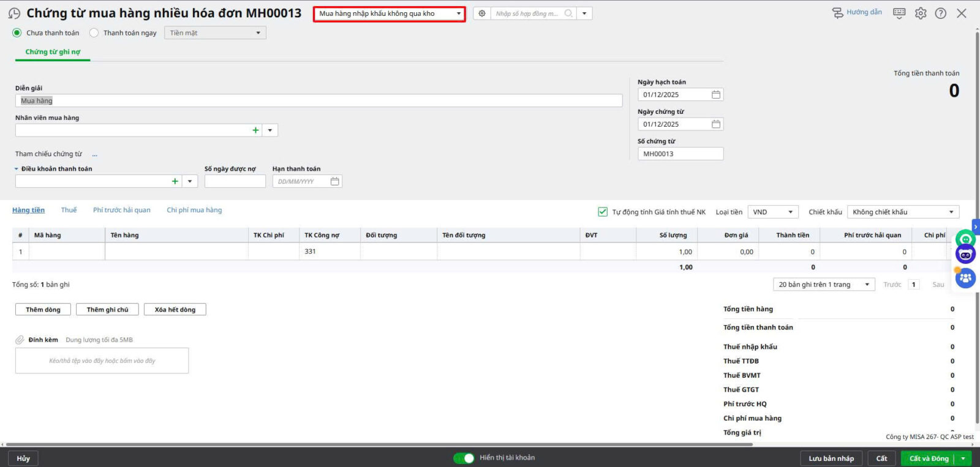This screenshot has width=980, height=467.
Task: Click the Thêm dòng button
Action: pyautogui.click(x=43, y=310)
